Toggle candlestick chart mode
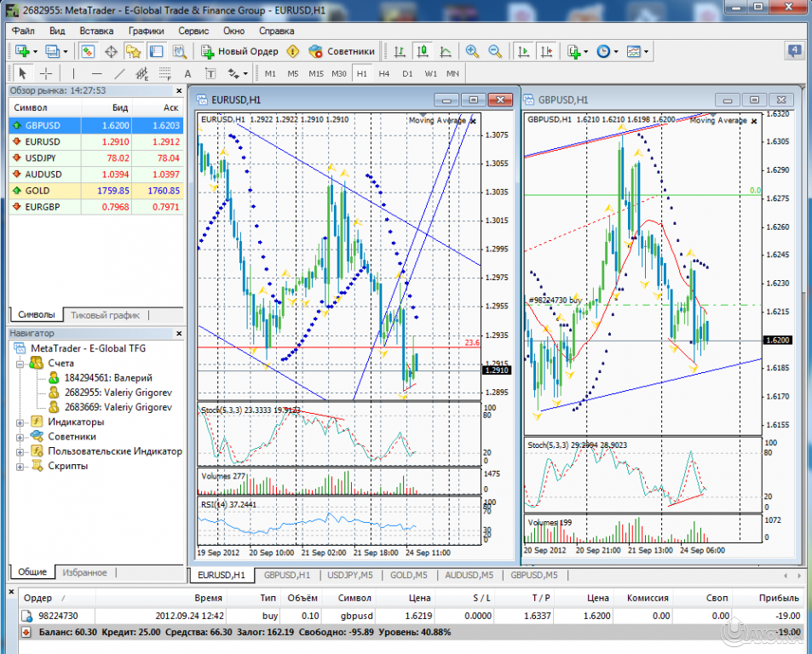 click(422, 52)
